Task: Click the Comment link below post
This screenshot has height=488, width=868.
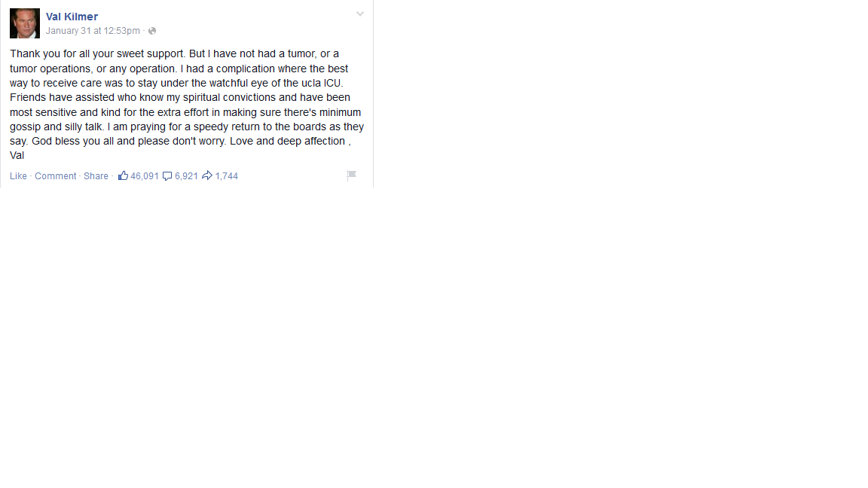Action: click(x=55, y=176)
